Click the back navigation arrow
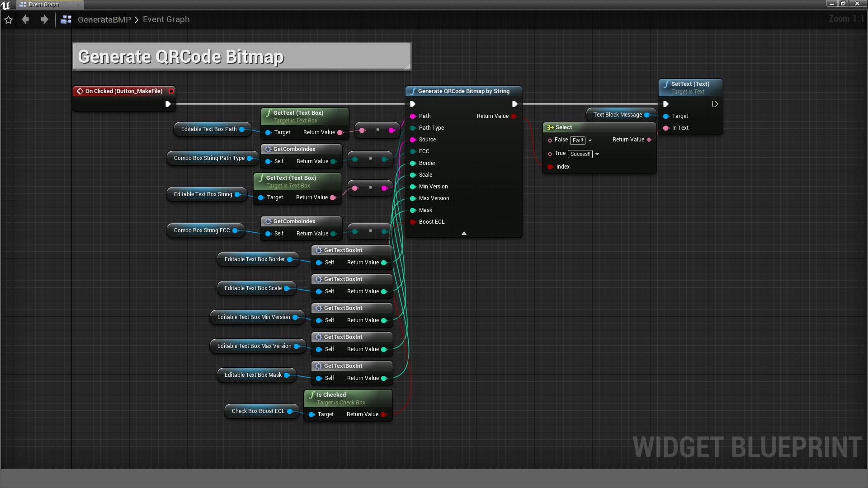Viewport: 868px width, 488px height. [26, 19]
